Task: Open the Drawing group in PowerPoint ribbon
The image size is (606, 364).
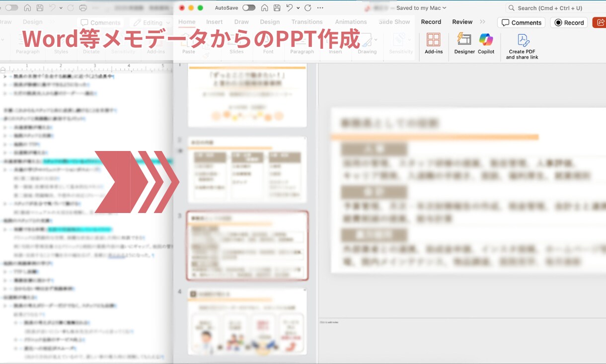Action: coord(367,44)
